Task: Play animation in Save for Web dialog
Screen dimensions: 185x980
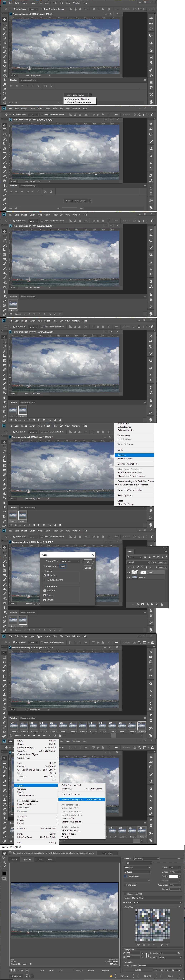Action: point(167,970)
